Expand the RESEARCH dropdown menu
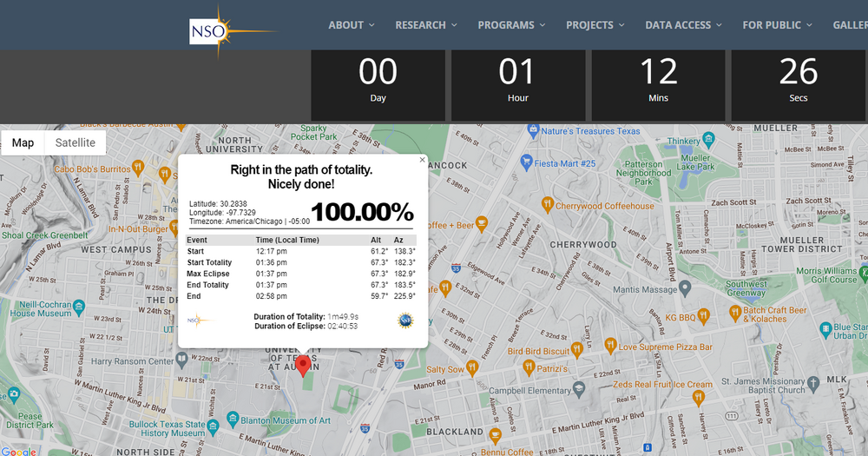 (x=425, y=25)
